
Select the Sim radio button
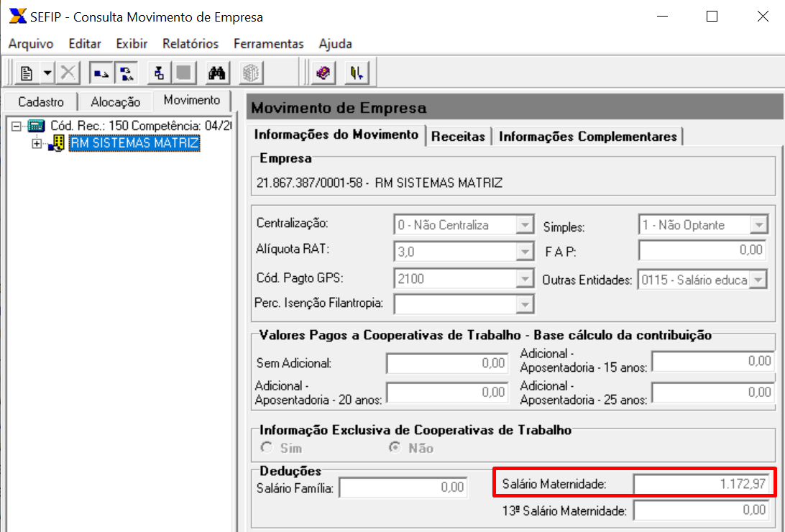point(267,447)
